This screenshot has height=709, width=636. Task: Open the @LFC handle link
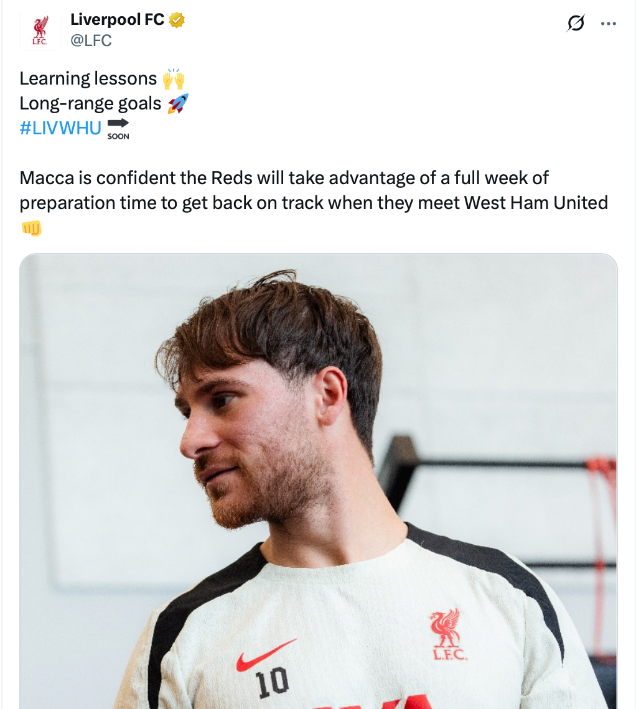[x=90, y=41]
